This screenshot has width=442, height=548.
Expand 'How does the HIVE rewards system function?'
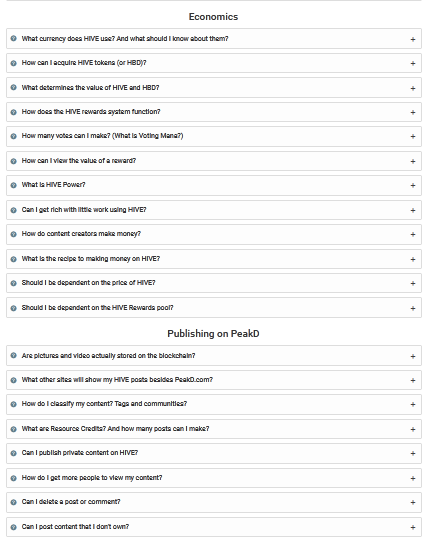pos(214,112)
